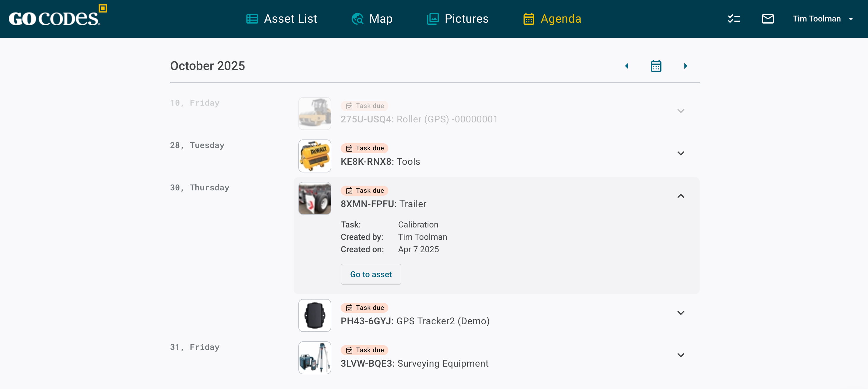Expand the 275U-USQ4 Roller task

[x=681, y=111]
